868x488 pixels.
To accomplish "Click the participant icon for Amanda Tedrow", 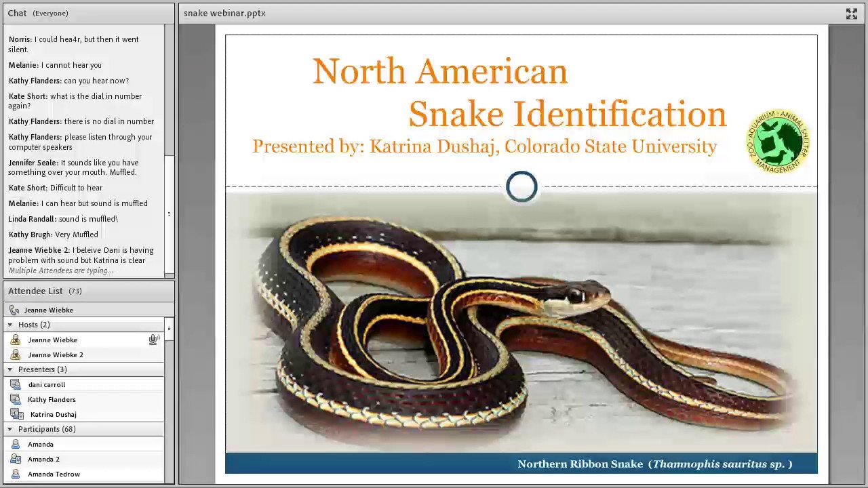I will [x=16, y=474].
